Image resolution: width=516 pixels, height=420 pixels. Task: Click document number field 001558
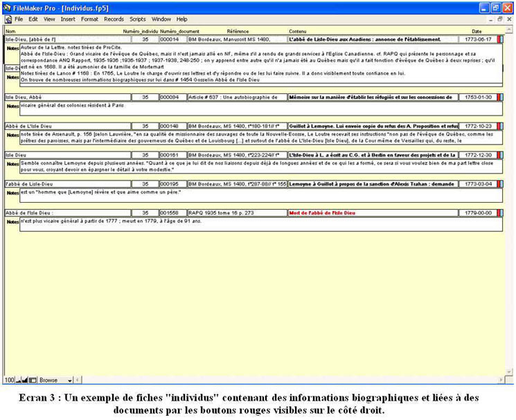tap(172, 213)
